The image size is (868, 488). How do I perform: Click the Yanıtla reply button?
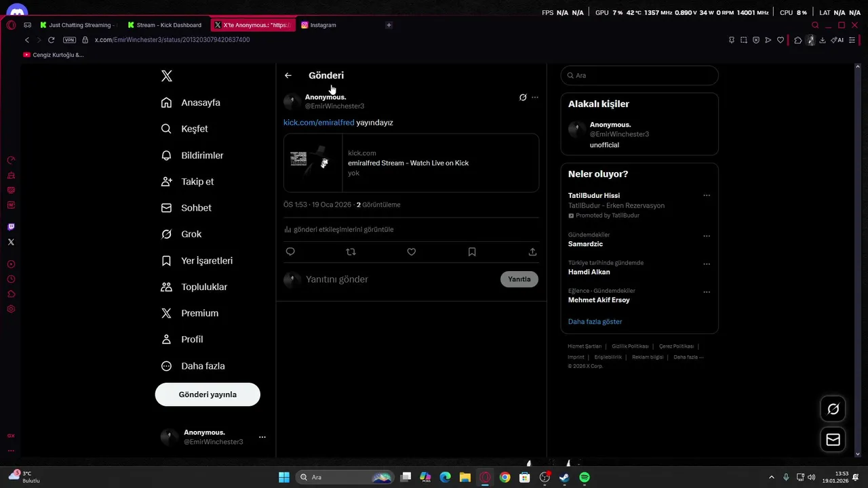click(519, 279)
